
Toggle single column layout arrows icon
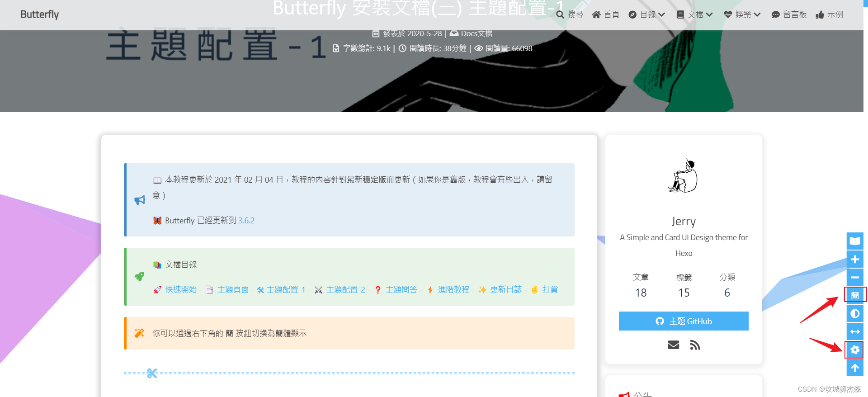coord(855,331)
